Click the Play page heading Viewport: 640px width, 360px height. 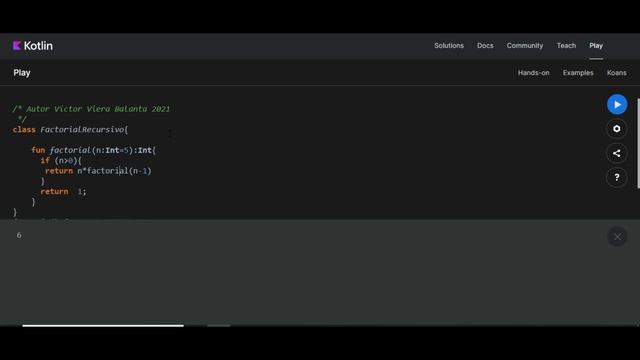(22, 73)
